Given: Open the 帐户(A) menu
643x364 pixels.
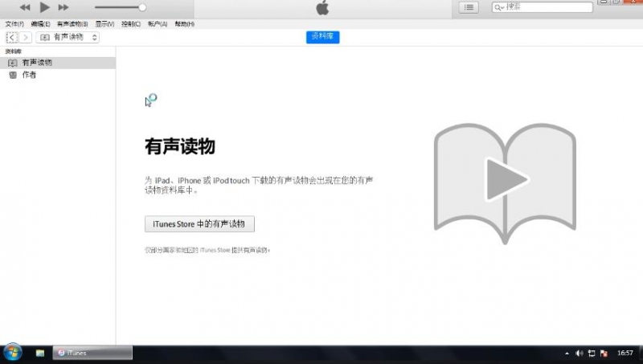Looking at the screenshot, I should (x=158, y=24).
